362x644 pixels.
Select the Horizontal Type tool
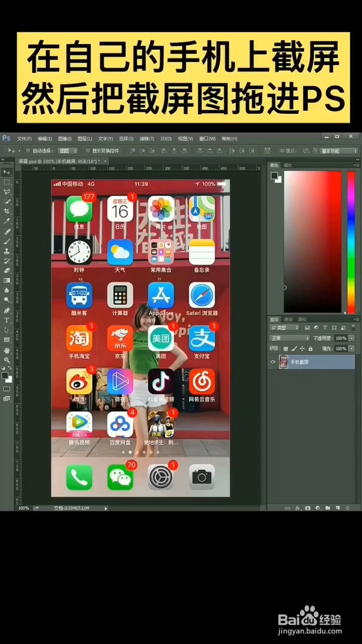(7, 320)
